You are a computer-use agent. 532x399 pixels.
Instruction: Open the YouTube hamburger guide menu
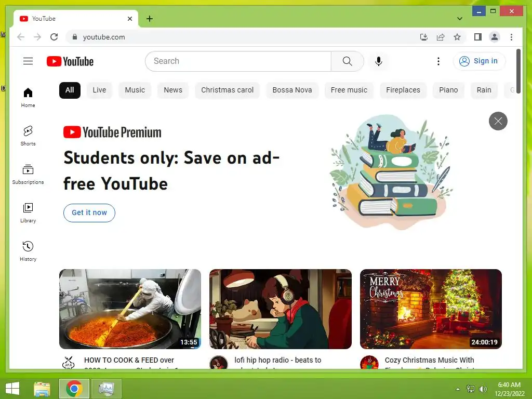click(28, 61)
